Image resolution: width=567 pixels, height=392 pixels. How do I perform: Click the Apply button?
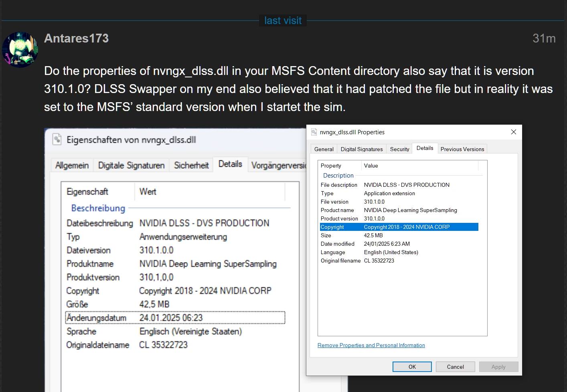pos(498,367)
